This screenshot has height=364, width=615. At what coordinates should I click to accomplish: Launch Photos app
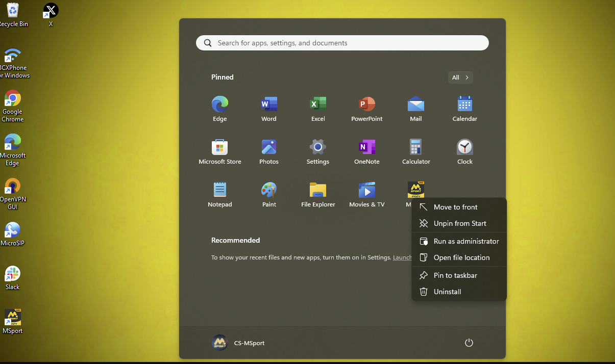268,151
